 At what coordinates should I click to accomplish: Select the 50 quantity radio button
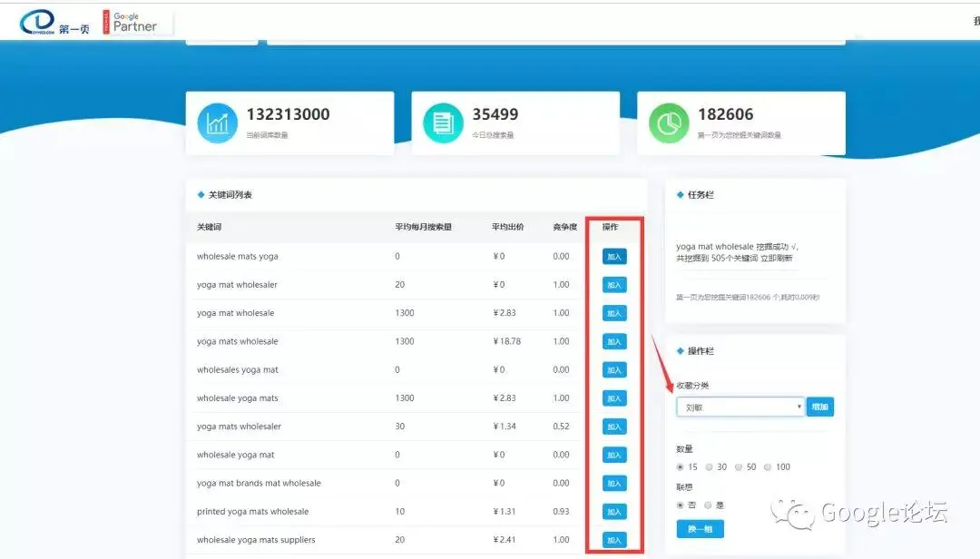tap(739, 467)
